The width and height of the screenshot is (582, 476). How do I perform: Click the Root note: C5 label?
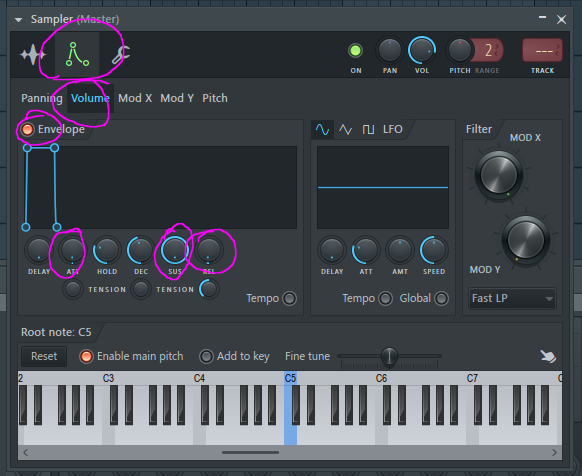(x=56, y=332)
